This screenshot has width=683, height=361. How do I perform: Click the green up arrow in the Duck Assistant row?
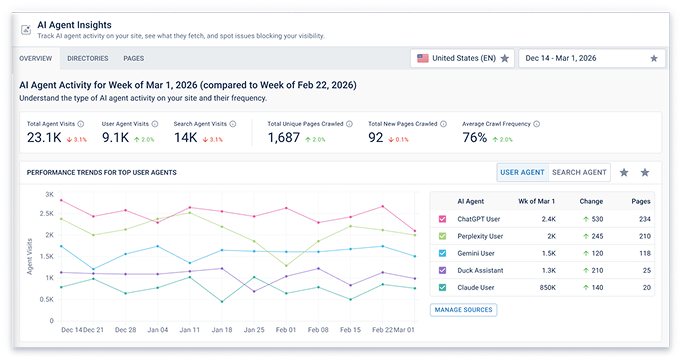point(586,270)
